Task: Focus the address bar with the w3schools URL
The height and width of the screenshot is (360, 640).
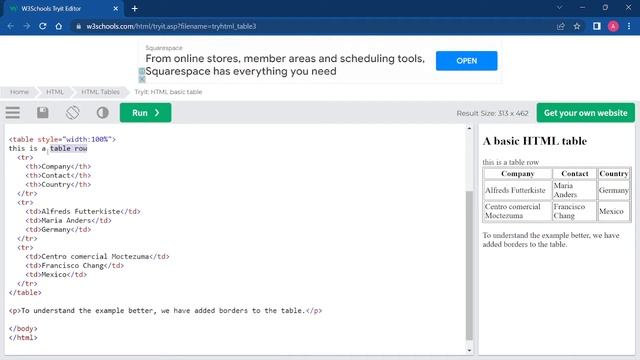Action: pyautogui.click(x=171, y=26)
